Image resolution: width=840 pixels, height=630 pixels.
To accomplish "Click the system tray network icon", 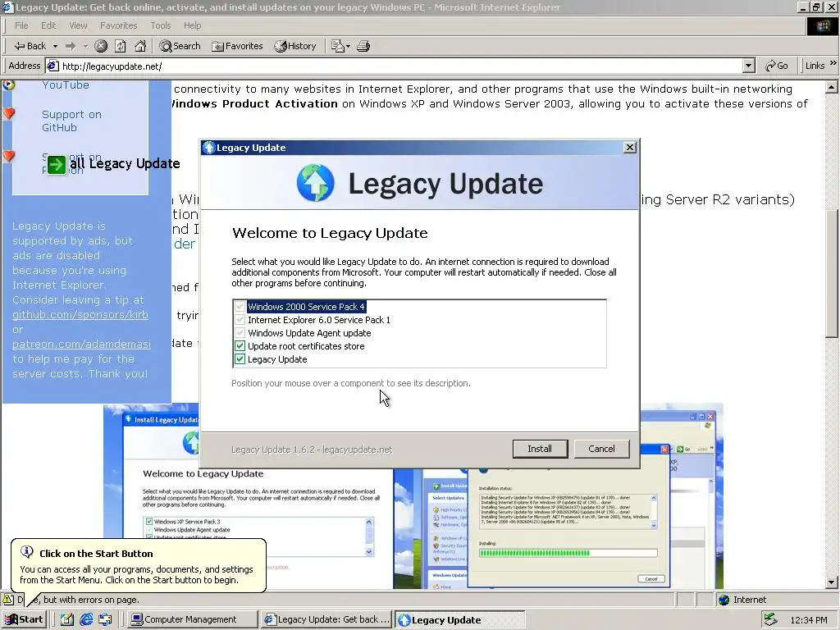I will click(x=770, y=619).
